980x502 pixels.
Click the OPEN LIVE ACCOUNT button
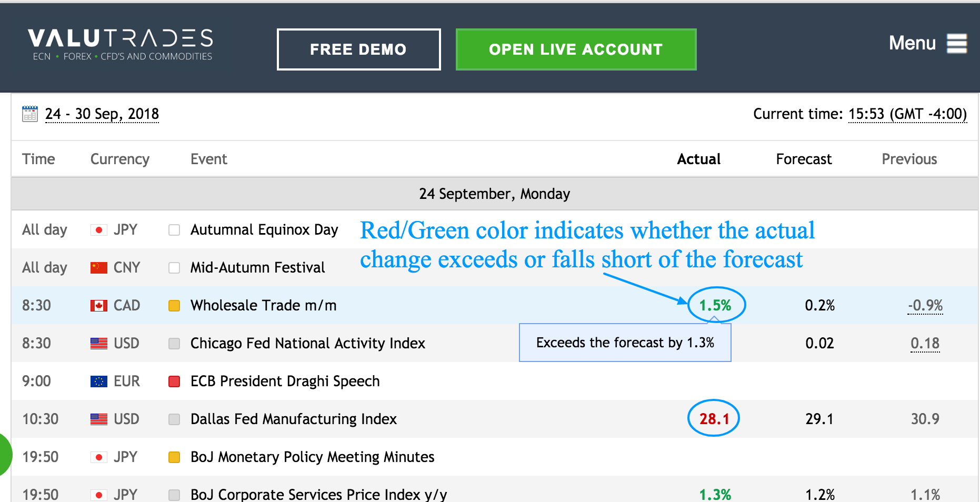576,49
